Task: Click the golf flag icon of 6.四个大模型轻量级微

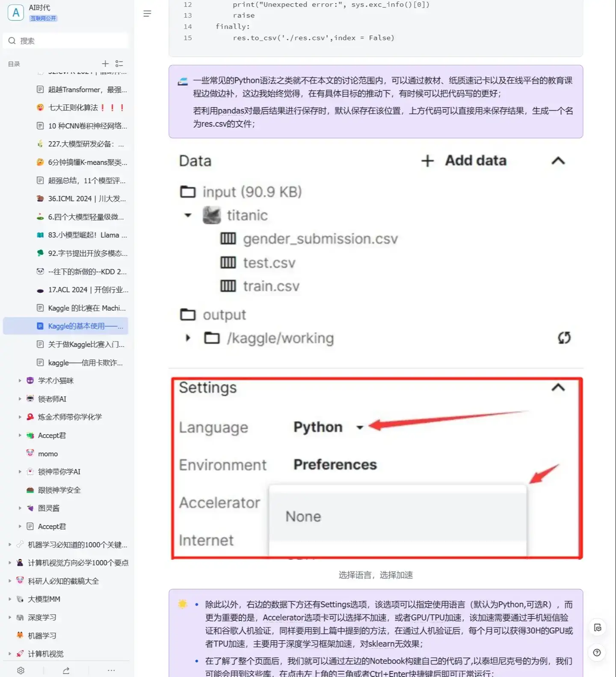Action: click(x=40, y=217)
